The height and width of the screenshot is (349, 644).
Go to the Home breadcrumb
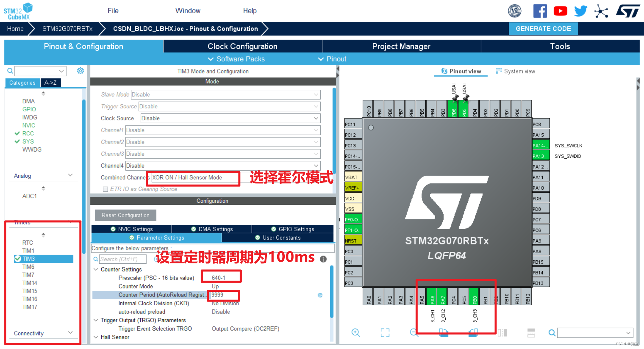[15, 29]
